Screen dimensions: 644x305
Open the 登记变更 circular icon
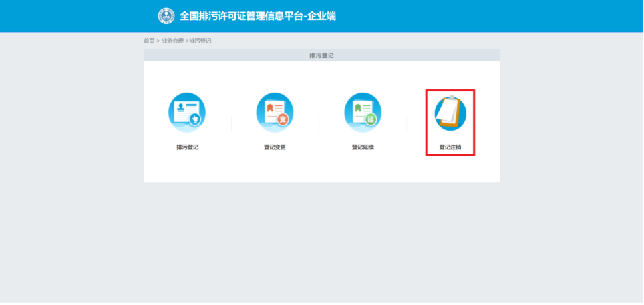(275, 111)
